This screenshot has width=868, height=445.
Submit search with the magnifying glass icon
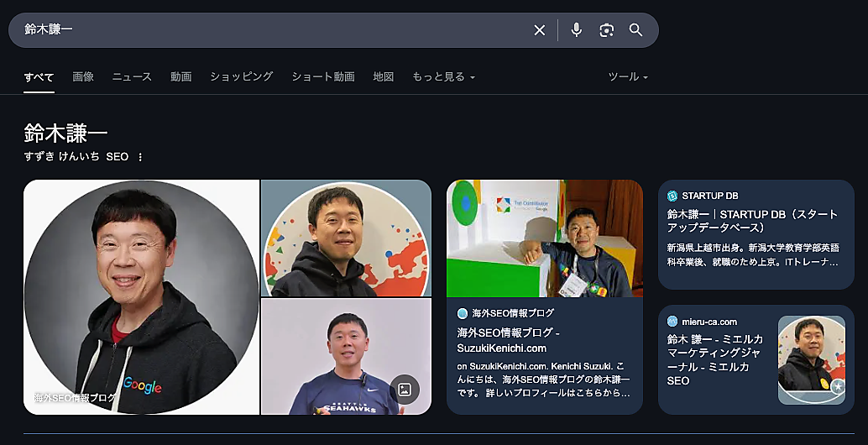636,30
